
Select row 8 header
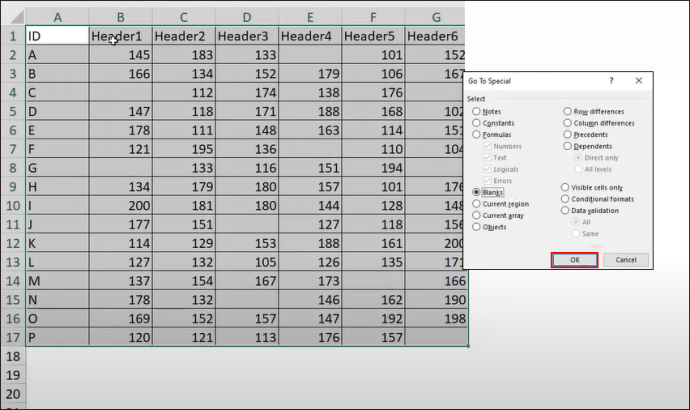13,168
